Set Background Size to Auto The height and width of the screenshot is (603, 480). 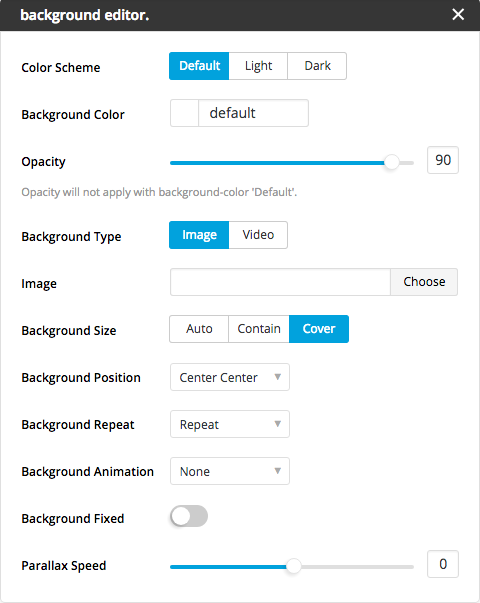(199, 329)
